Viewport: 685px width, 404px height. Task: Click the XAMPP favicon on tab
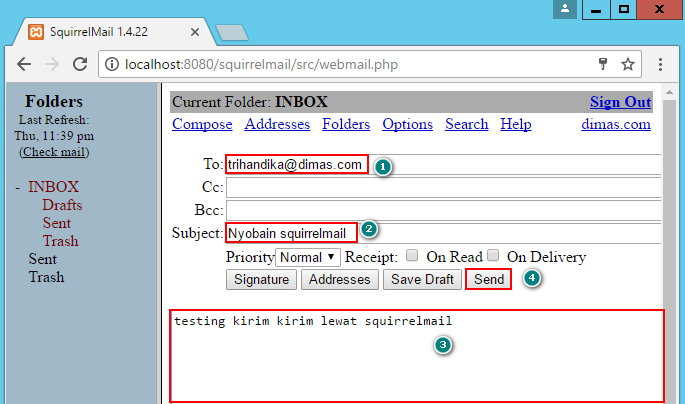(x=36, y=32)
